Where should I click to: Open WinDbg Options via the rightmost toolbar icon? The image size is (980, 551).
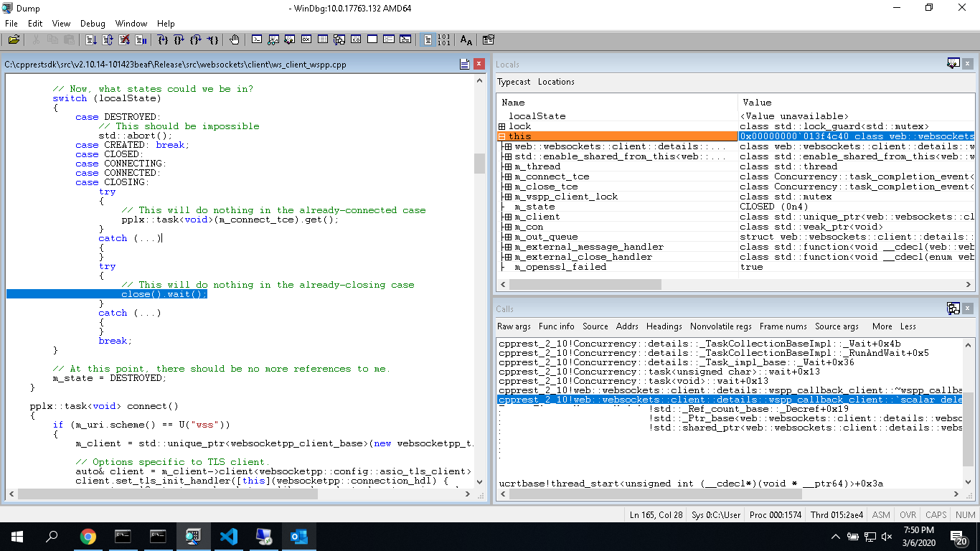coord(489,39)
